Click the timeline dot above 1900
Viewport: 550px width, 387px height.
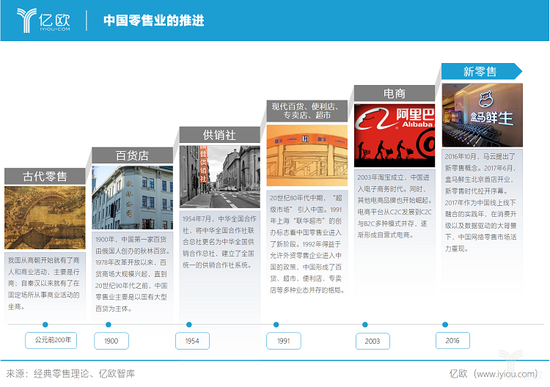click(108, 325)
